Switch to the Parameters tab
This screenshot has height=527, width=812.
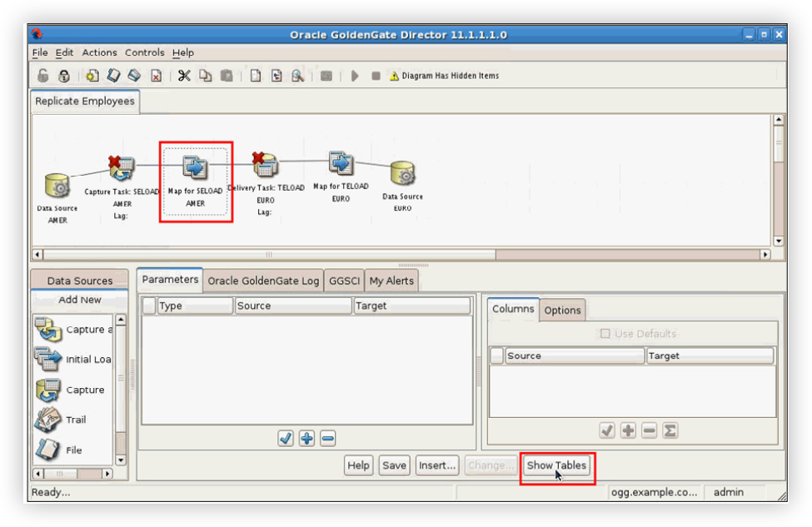[170, 280]
